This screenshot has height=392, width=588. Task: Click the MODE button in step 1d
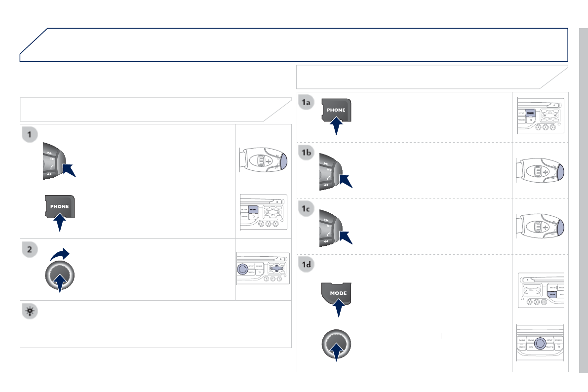(x=336, y=293)
